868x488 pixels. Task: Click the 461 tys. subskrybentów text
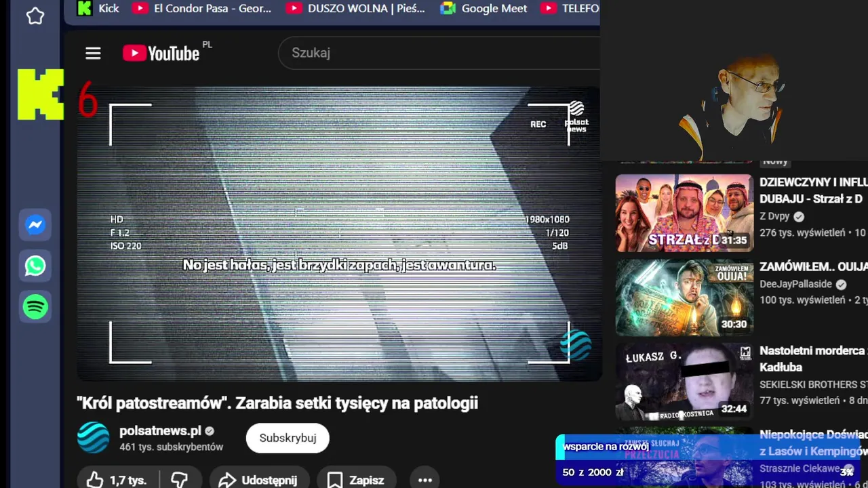click(171, 447)
